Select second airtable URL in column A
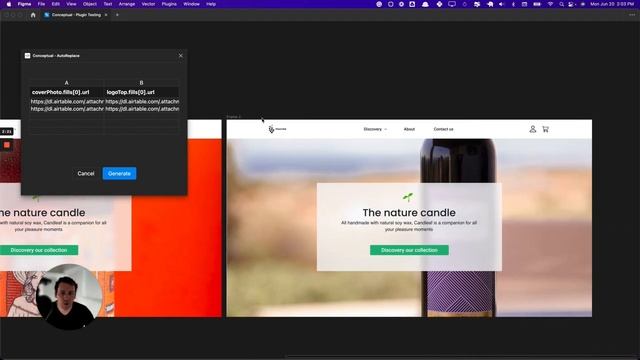Viewport: 640px width, 360px height. coord(67,109)
